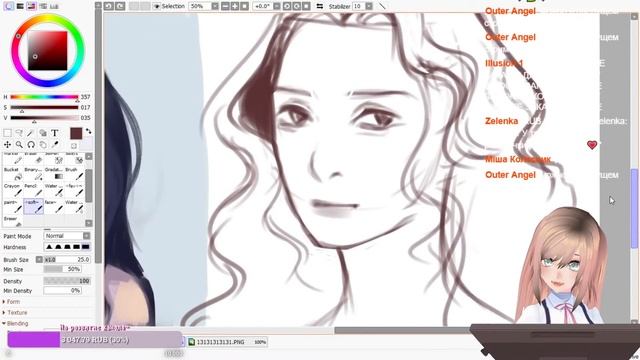Choose the hardest flat brush shape

coord(85,247)
